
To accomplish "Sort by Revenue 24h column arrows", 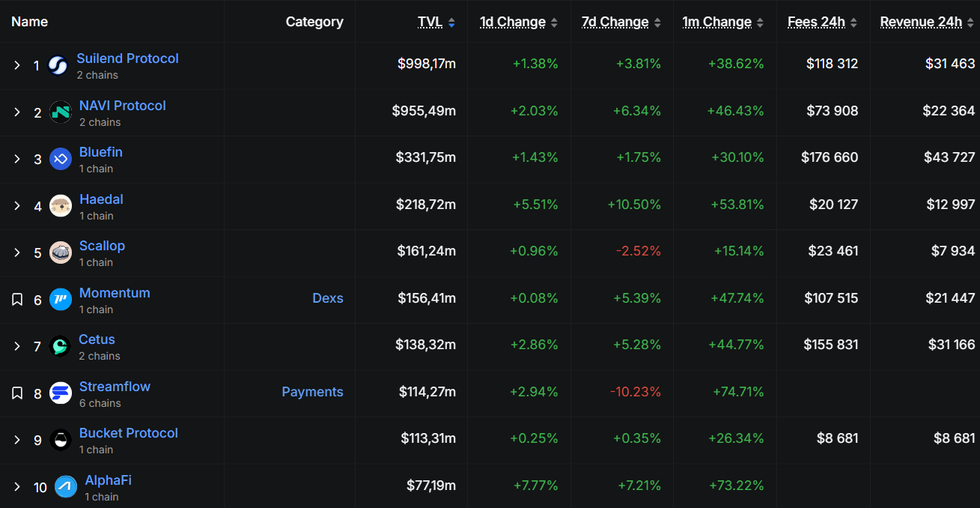I will coord(971,23).
